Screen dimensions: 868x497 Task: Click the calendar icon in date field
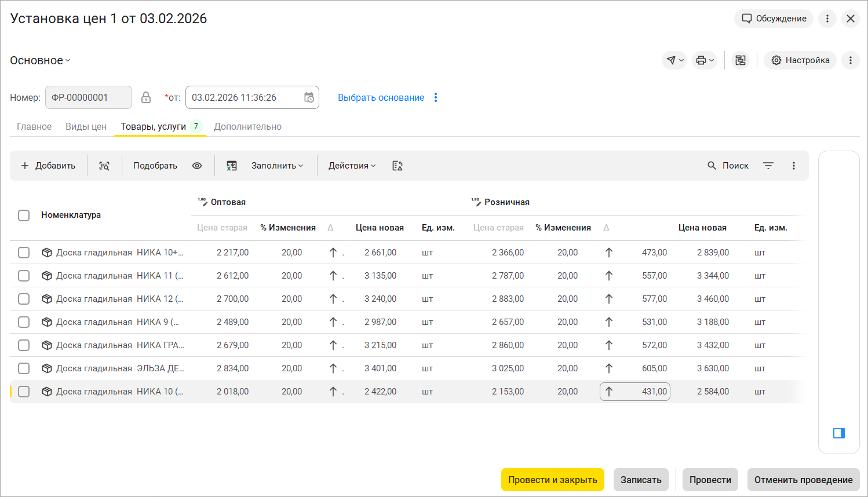[309, 97]
